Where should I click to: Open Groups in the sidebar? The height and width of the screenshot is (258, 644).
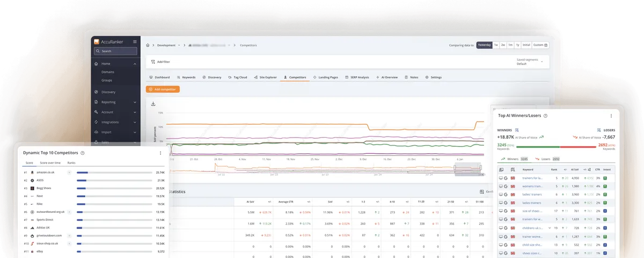107,80
